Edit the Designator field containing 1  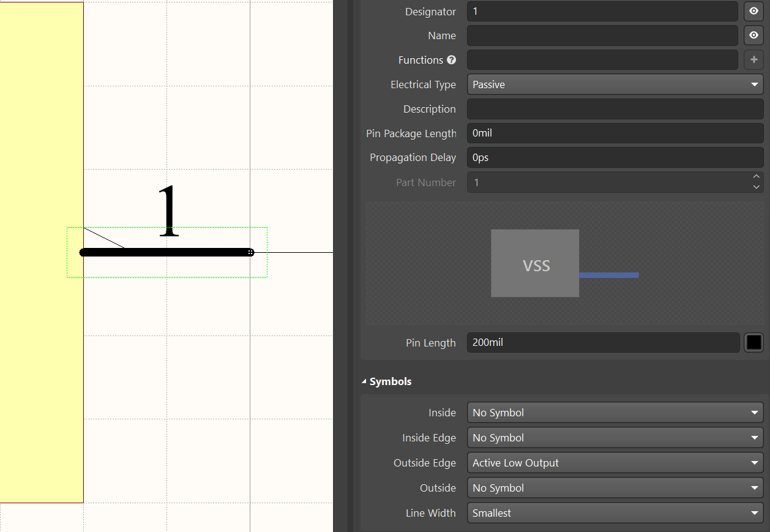point(602,11)
